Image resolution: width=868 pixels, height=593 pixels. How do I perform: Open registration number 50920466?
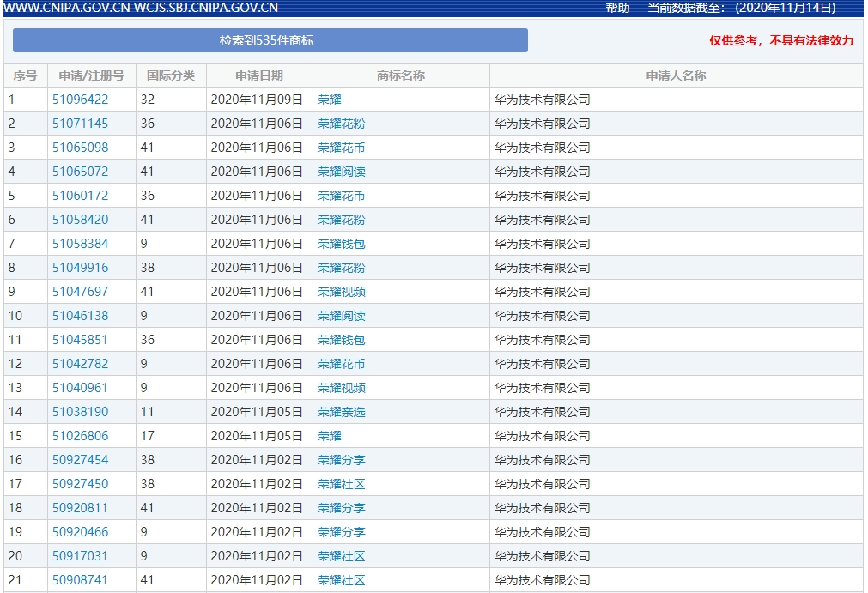(x=80, y=532)
